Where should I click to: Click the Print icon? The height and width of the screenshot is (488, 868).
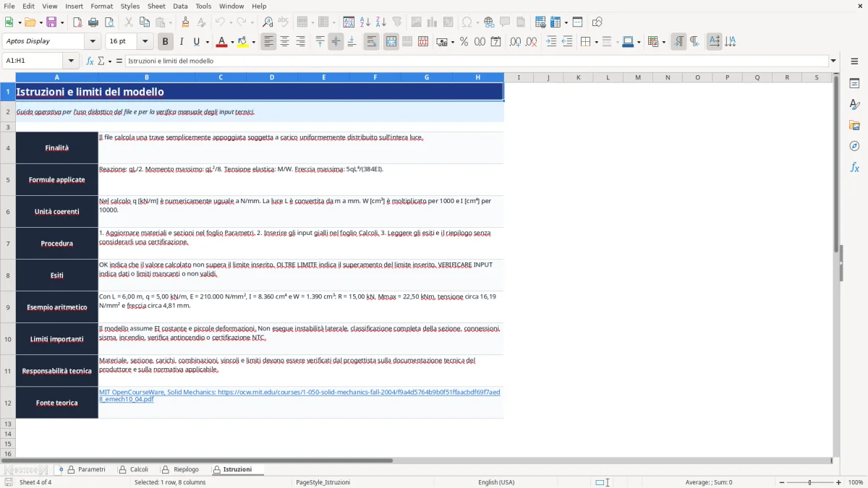92,22
